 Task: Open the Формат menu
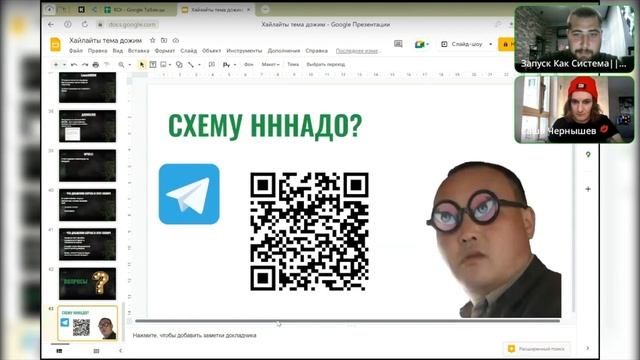tap(165, 51)
